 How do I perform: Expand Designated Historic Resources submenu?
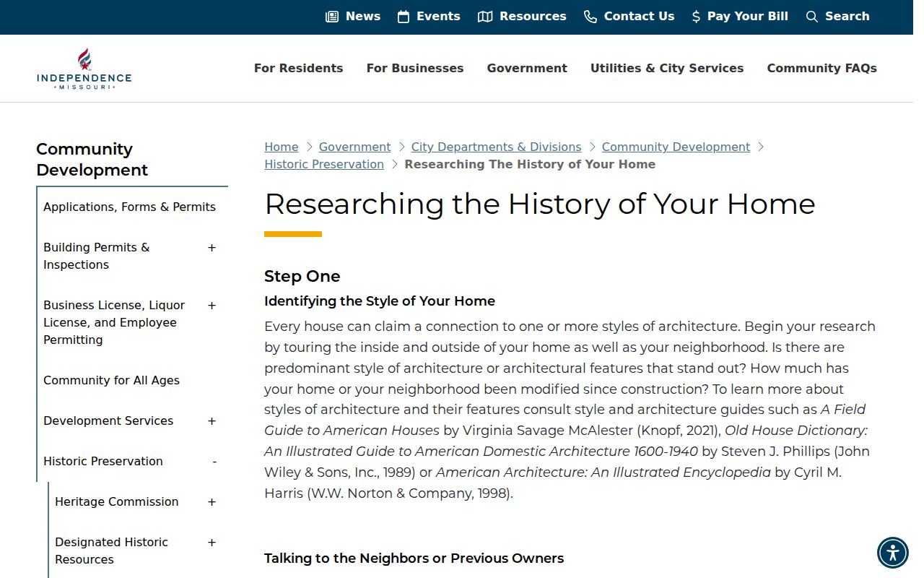(x=212, y=543)
